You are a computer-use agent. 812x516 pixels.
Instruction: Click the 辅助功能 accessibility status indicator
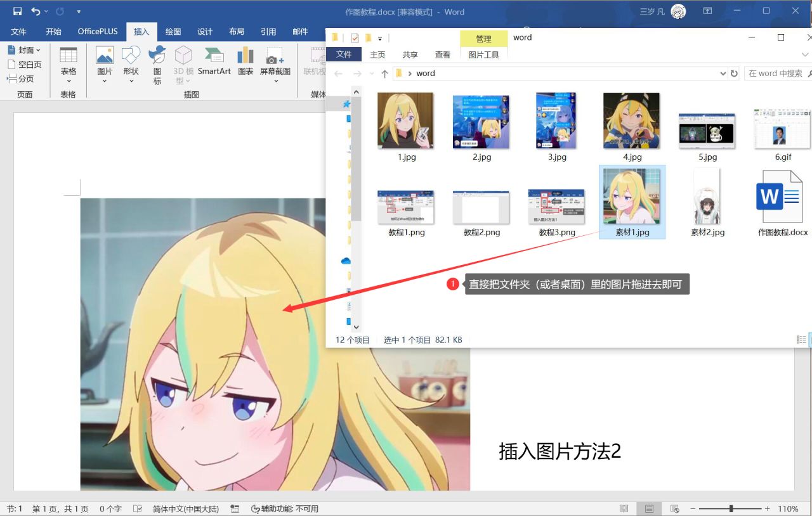[x=285, y=508]
